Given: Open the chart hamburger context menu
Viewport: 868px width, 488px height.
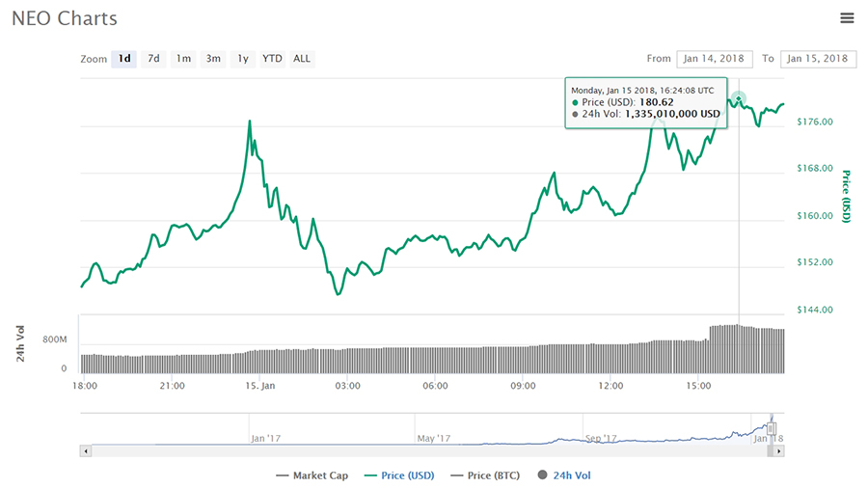Looking at the screenshot, I should (x=847, y=18).
